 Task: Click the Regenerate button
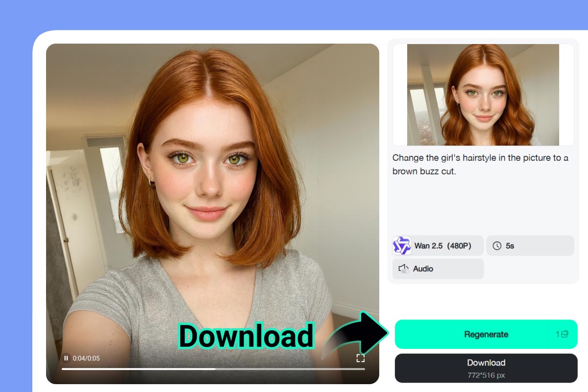tap(486, 334)
